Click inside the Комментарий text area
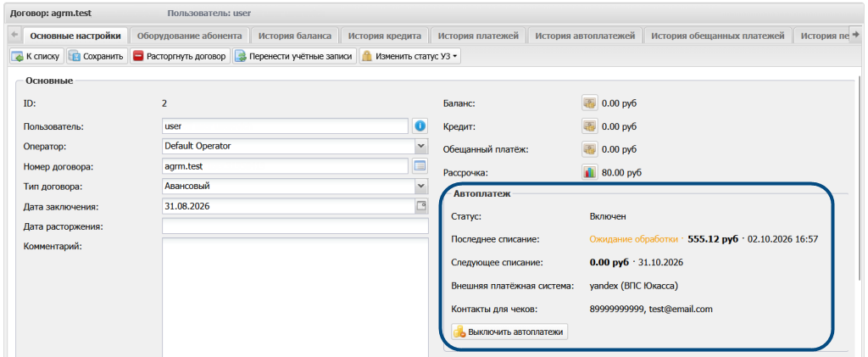 (x=295, y=298)
